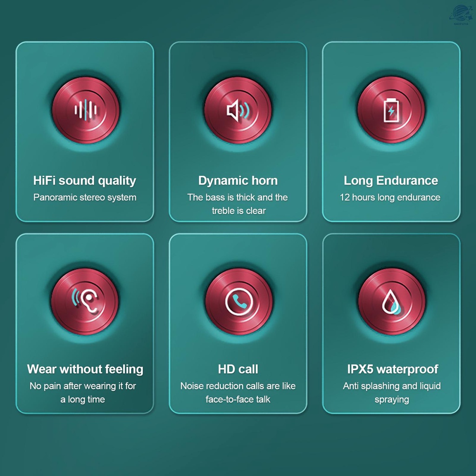Click the 12 hours long endurance text
This screenshot has height=476, width=476.
tap(390, 197)
